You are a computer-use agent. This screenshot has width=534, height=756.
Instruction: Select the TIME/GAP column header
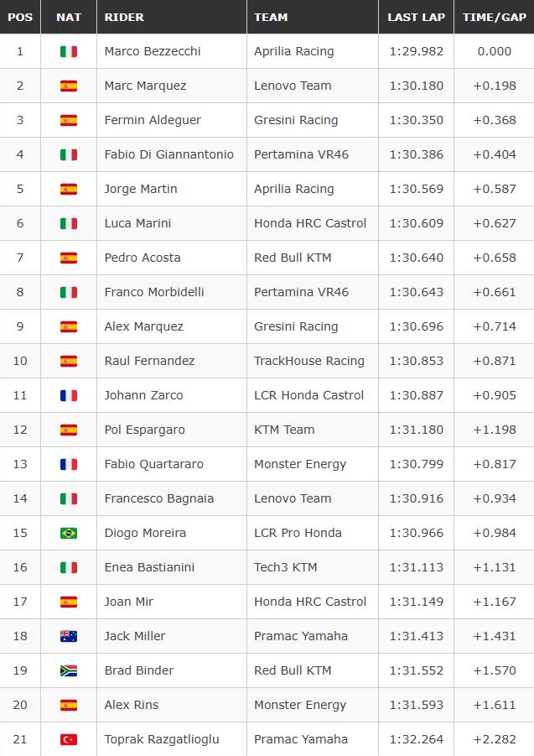(494, 17)
